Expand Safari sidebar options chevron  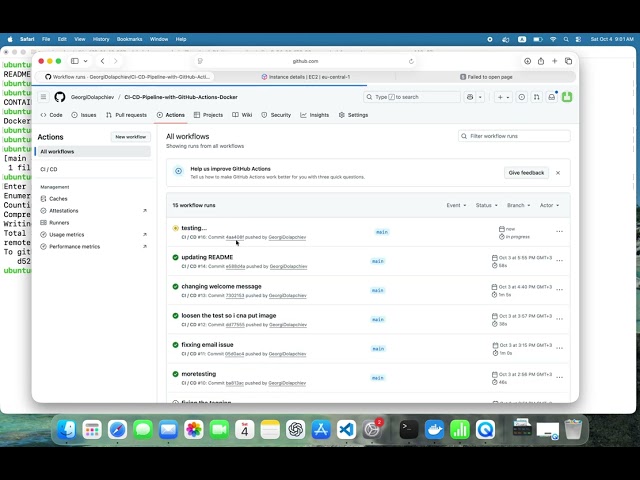click(x=85, y=61)
